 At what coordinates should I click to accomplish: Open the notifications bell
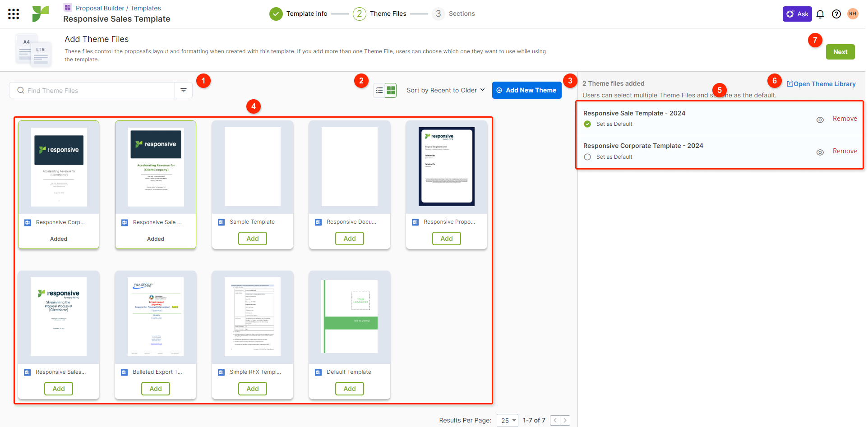(820, 14)
